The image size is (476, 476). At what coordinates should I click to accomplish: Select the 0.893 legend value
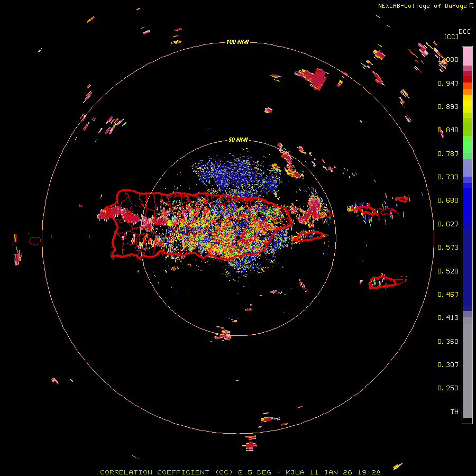pos(448,106)
